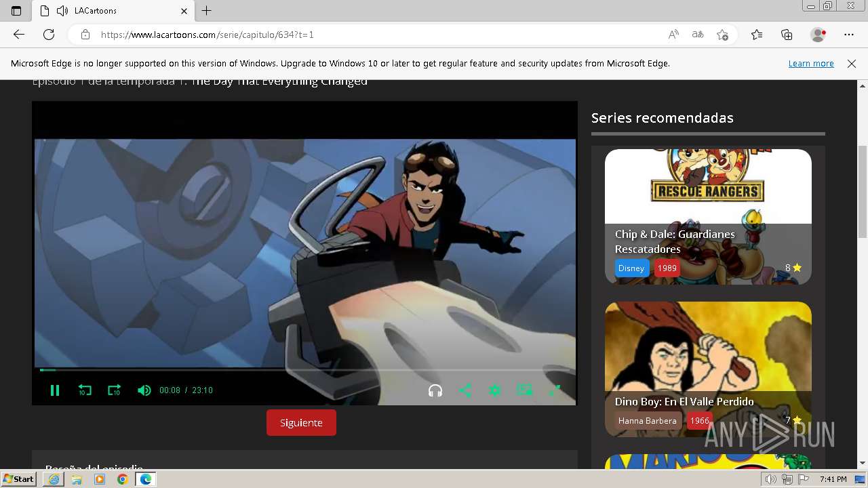Open the clock showing 7:41 PM
Viewport: 868px width, 488px height.
(x=833, y=479)
